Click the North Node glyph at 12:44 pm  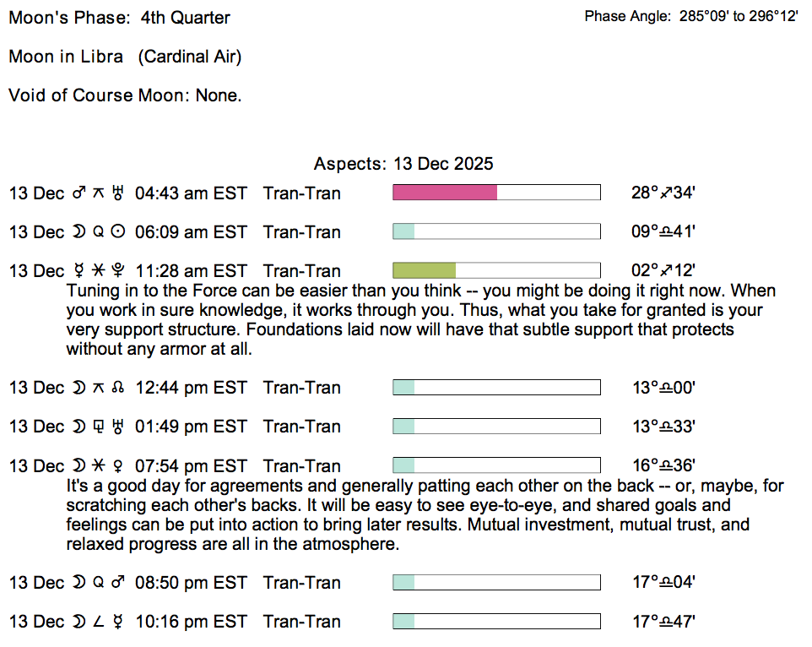point(119,388)
